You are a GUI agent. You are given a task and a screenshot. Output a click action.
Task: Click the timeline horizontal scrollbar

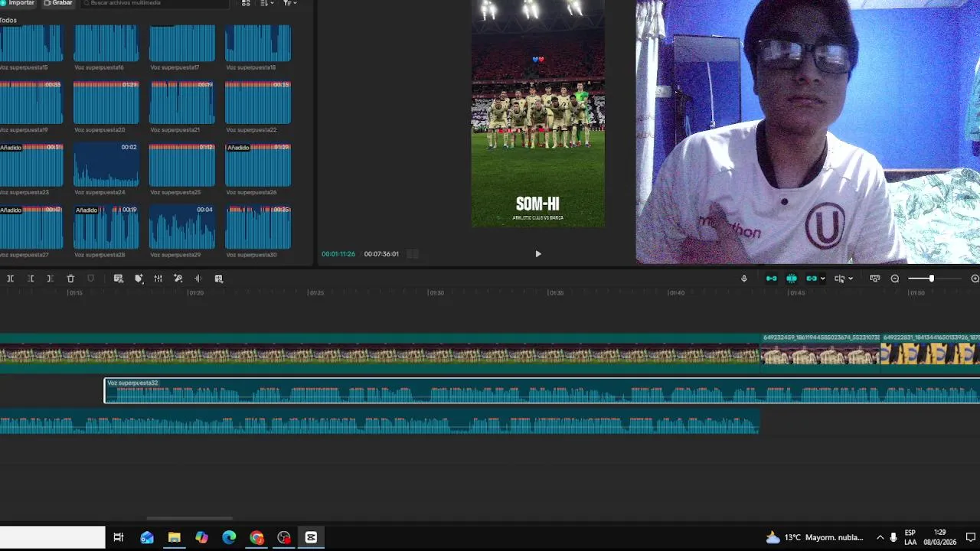tap(189, 518)
